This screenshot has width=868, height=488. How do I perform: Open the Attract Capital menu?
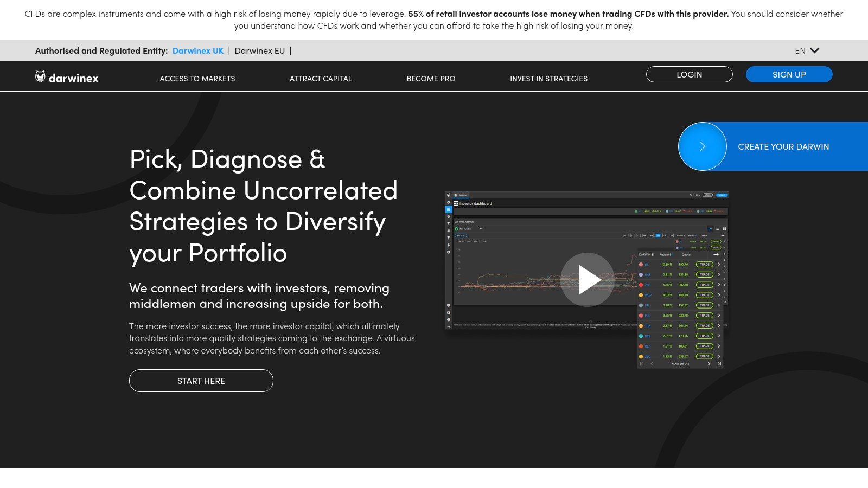[x=321, y=79]
